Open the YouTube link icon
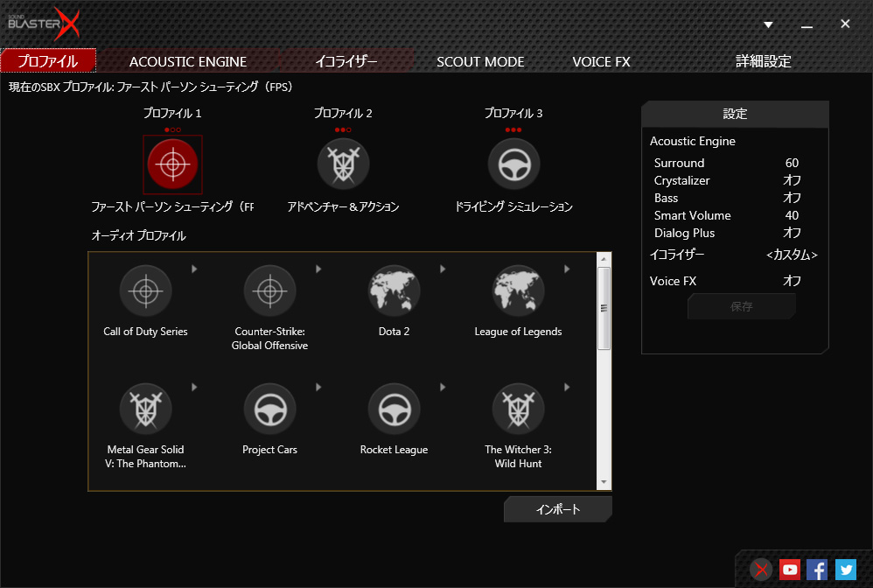 790,570
